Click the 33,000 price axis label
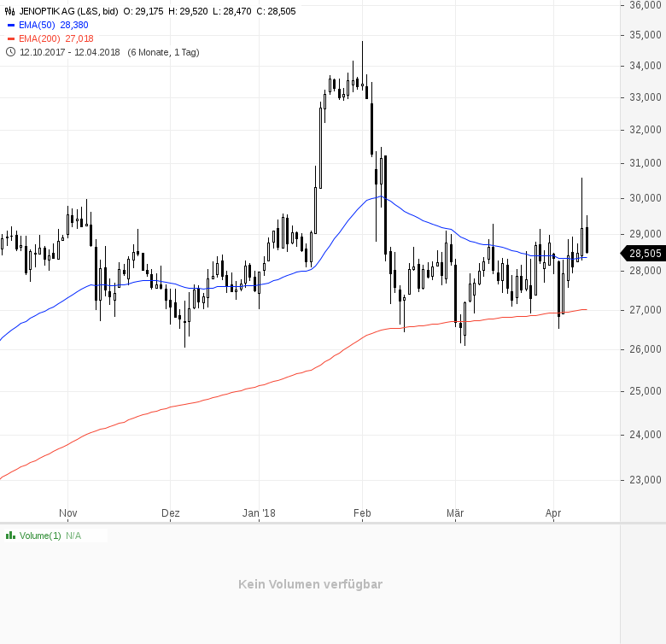666x644 pixels. (x=646, y=97)
